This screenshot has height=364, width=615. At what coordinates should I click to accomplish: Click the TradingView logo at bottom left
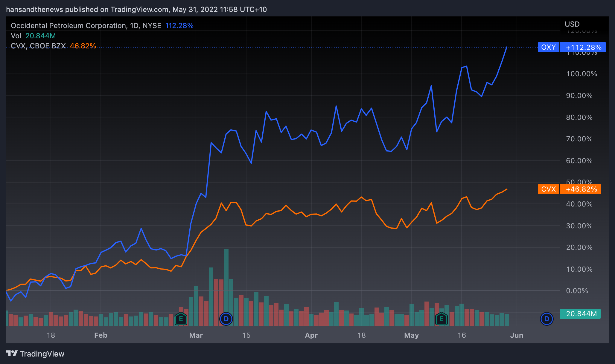35,354
